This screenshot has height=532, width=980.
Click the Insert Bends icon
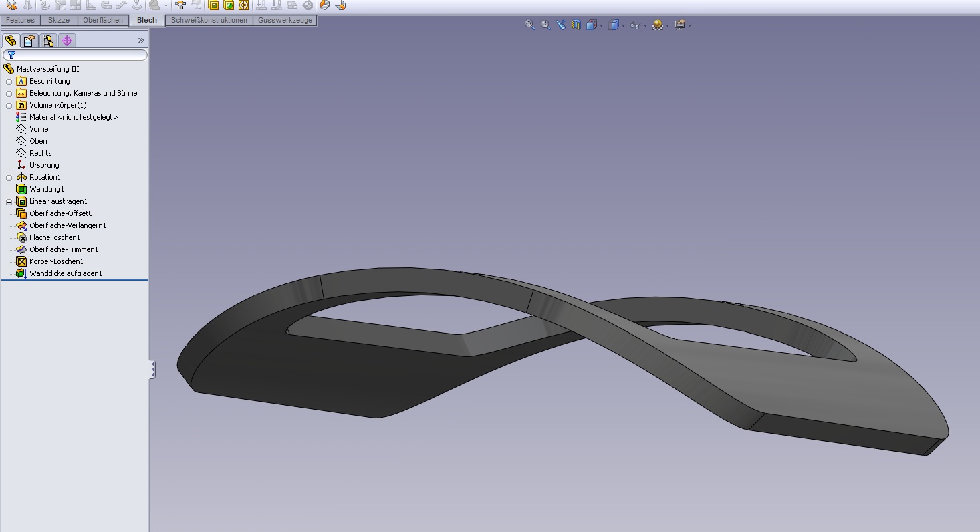point(340,5)
